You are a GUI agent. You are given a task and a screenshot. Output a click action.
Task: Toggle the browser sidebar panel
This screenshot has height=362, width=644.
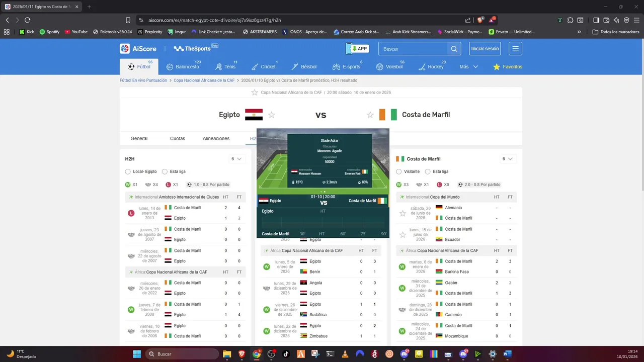[x=596, y=20]
